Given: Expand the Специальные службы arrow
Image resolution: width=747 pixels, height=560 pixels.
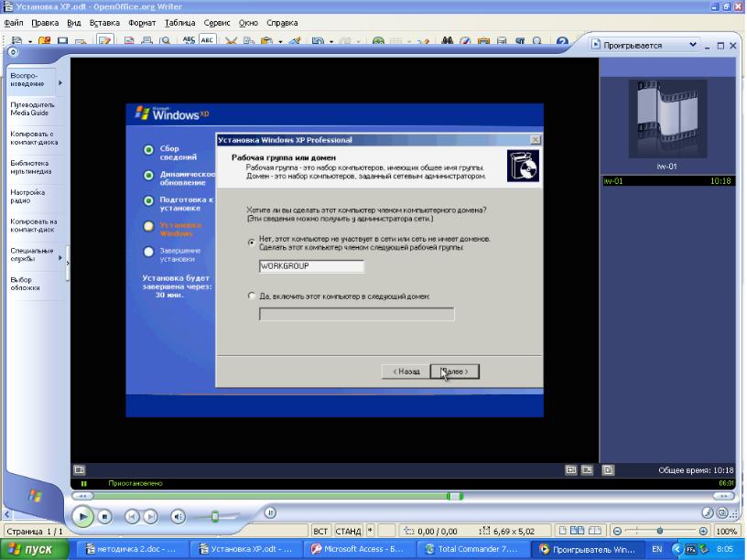Looking at the screenshot, I should [x=60, y=258].
